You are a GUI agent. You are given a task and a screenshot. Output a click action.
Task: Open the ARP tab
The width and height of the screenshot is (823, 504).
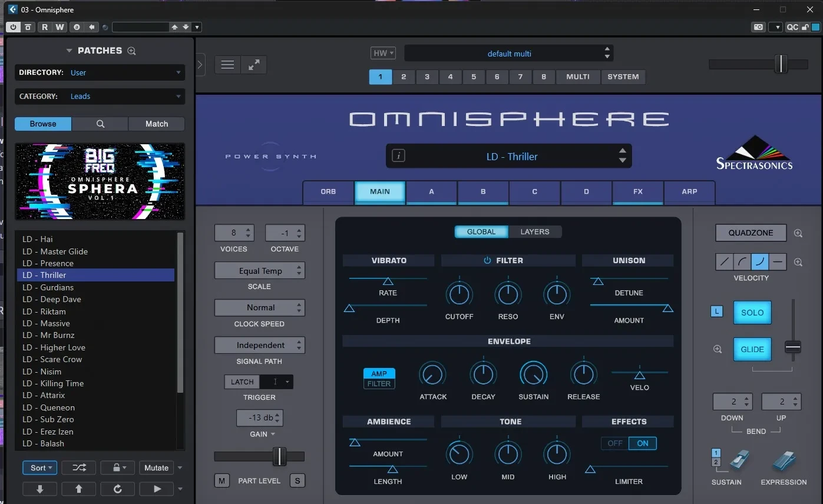pos(689,192)
